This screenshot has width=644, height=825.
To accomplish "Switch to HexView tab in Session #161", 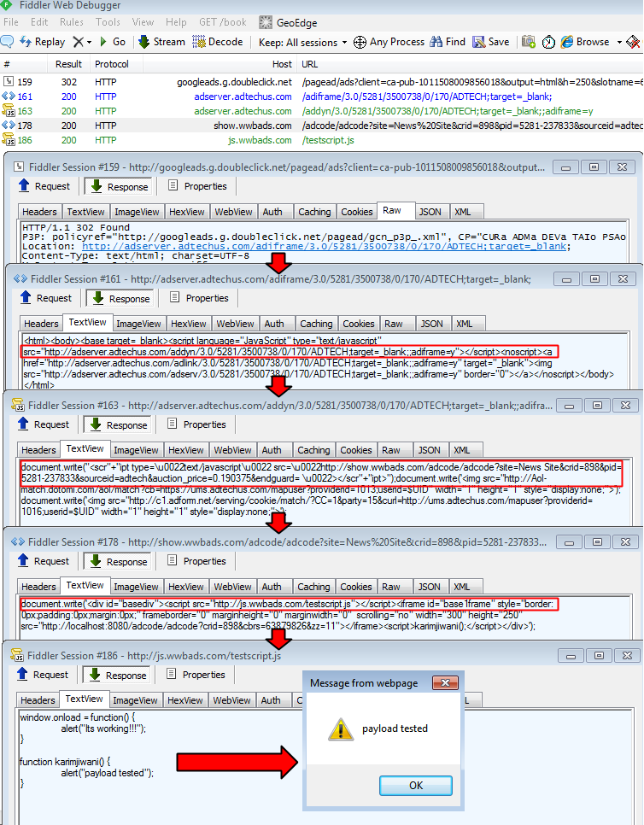I will coord(189,324).
